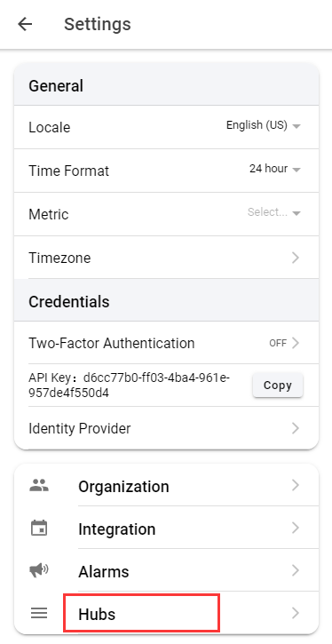This screenshot has width=332, height=644.
Task: Open Two-Factor Authentication settings
Action: [x=166, y=343]
